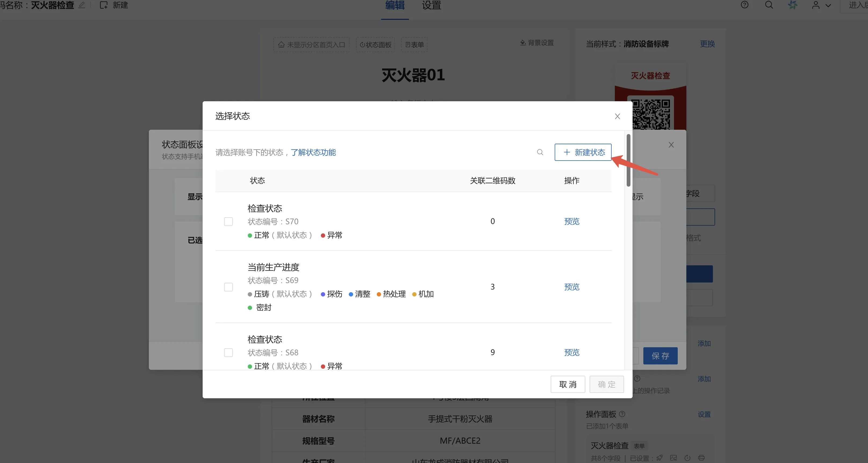Open the 了解状态功能 link
868x463 pixels.
[313, 153]
